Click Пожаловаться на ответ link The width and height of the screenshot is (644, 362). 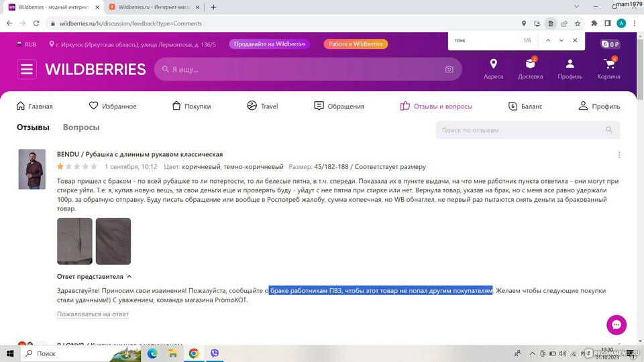pyautogui.click(x=93, y=314)
